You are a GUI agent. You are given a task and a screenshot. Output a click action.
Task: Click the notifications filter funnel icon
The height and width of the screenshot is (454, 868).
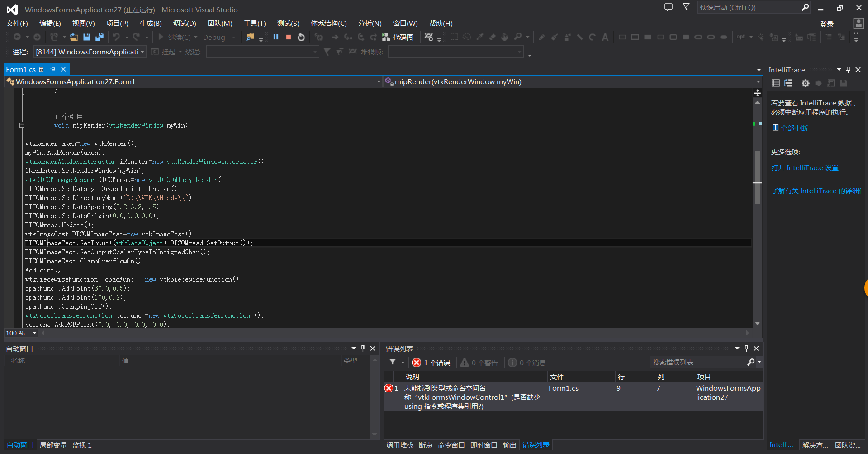[686, 7]
